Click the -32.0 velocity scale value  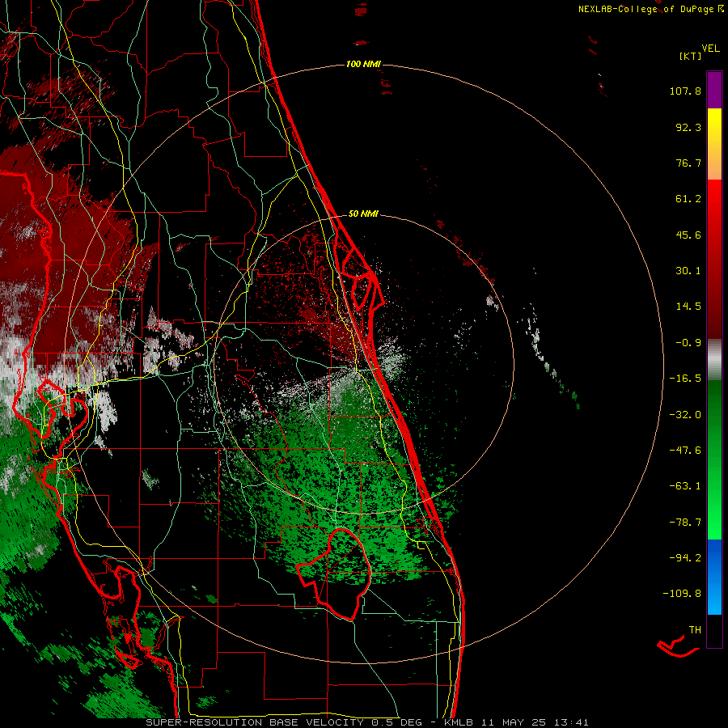685,415
